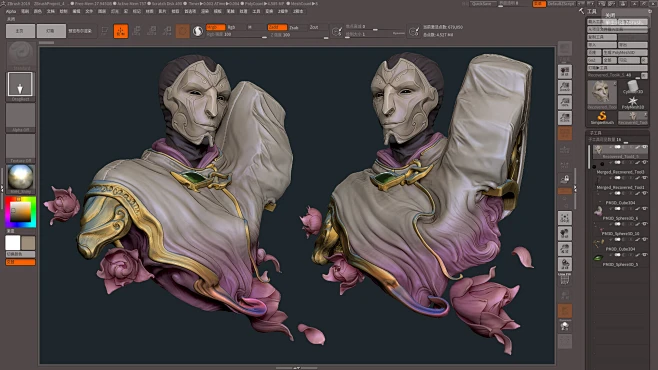Open the Alpha menu
The image size is (658, 370).
[11, 11]
